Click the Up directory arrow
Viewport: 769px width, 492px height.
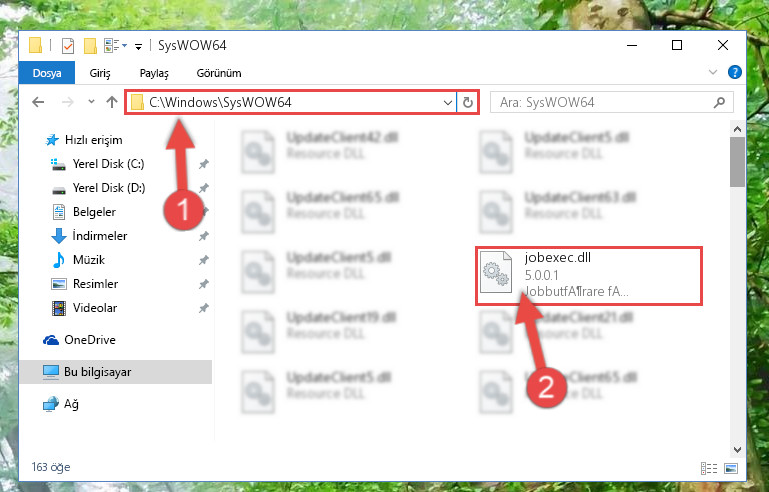pyautogui.click(x=112, y=102)
